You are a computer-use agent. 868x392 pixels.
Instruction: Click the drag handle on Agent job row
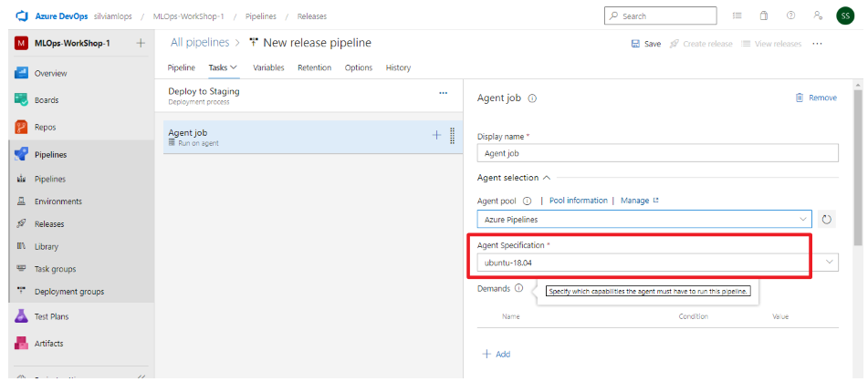pos(453,136)
